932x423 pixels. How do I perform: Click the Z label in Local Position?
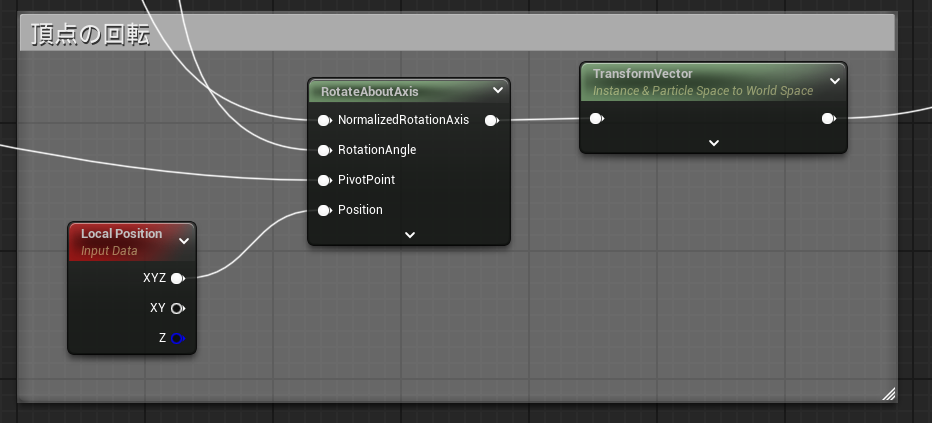[x=162, y=338]
